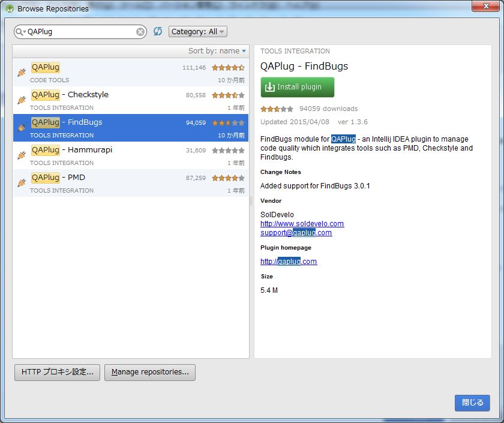Click the Android Studio title bar icon
The image size is (504, 423).
pos(10,8)
